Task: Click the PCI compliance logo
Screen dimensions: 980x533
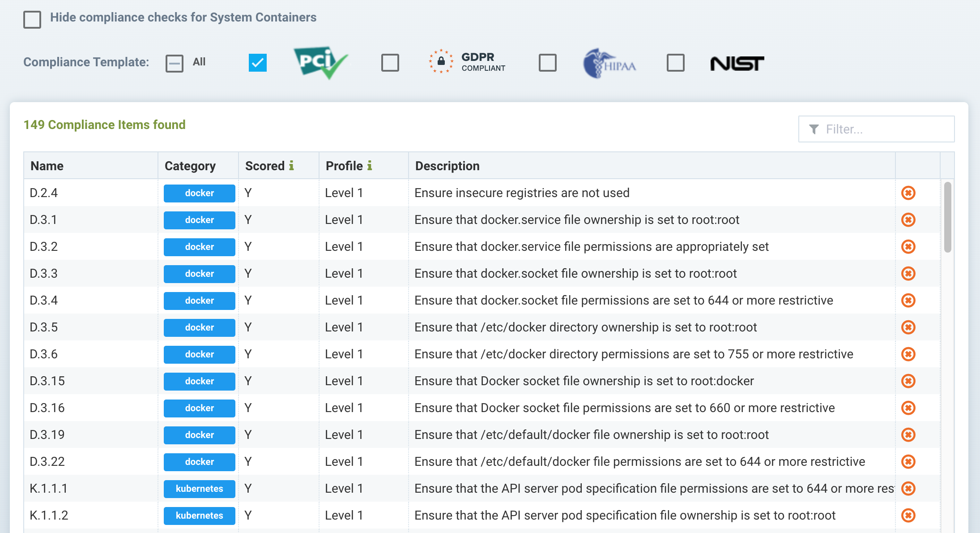Action: pos(320,63)
